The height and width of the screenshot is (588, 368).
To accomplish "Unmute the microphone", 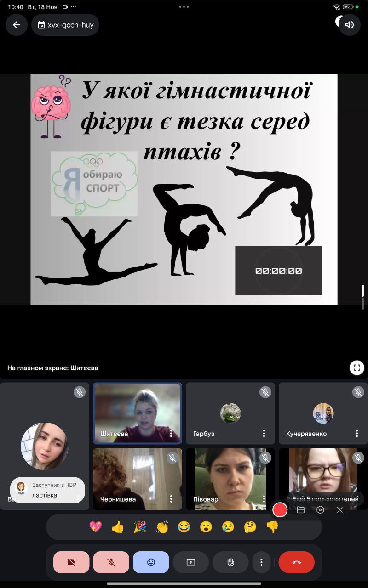I will coord(111,562).
